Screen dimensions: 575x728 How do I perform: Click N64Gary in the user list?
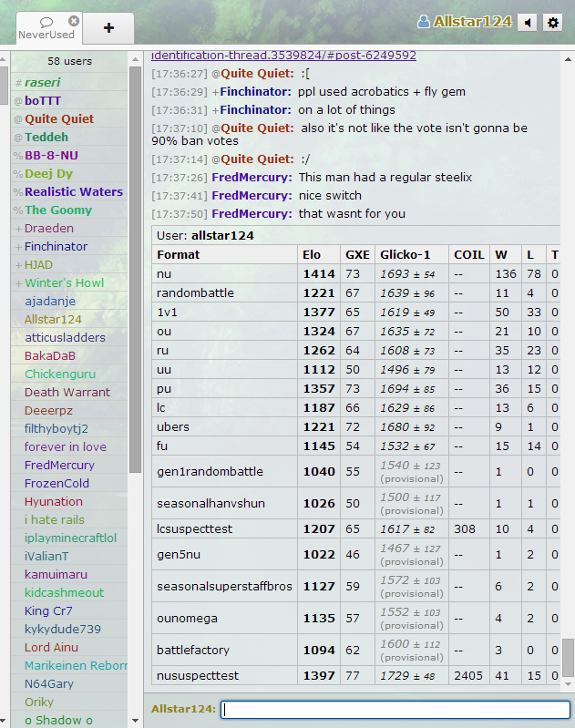(69, 683)
